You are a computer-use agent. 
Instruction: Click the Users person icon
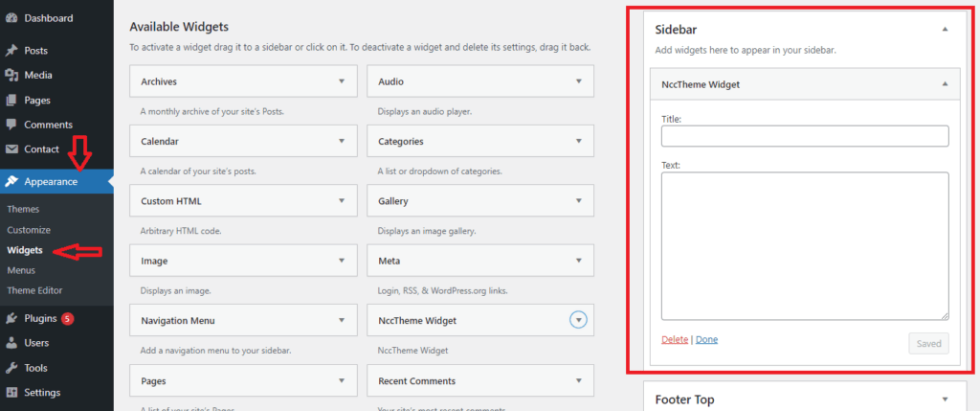point(11,343)
